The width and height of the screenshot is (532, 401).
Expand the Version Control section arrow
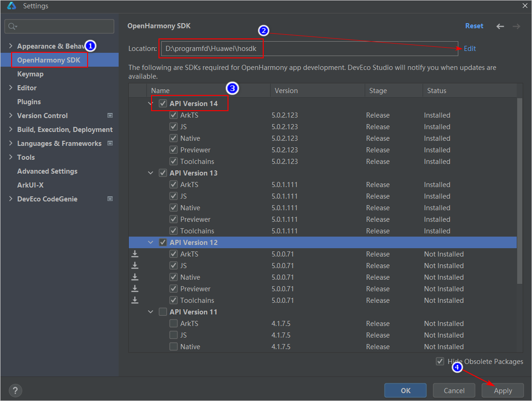tap(11, 116)
